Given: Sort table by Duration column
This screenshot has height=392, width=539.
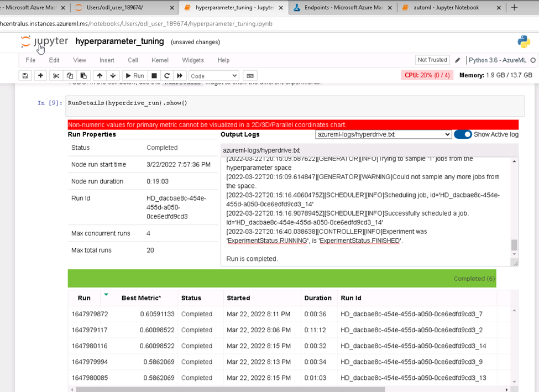Looking at the screenshot, I should [318, 298].
